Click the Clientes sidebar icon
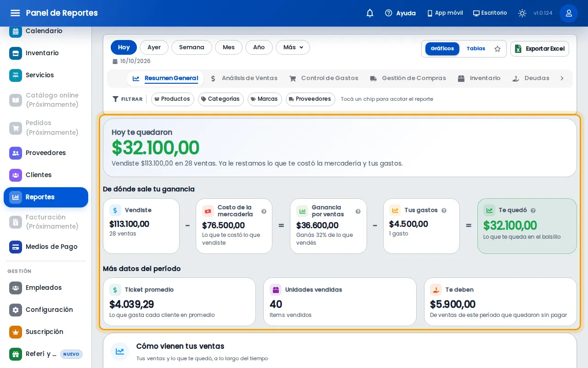The height and width of the screenshot is (368, 588). [16, 175]
